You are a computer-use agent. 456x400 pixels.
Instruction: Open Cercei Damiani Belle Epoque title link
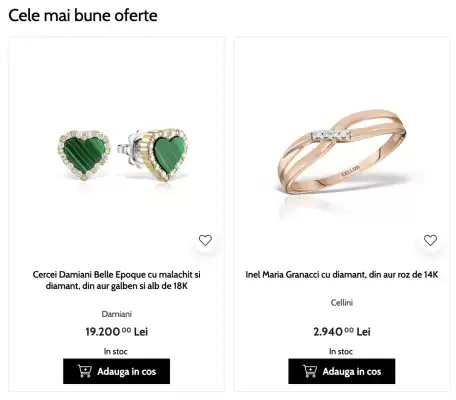tap(116, 280)
